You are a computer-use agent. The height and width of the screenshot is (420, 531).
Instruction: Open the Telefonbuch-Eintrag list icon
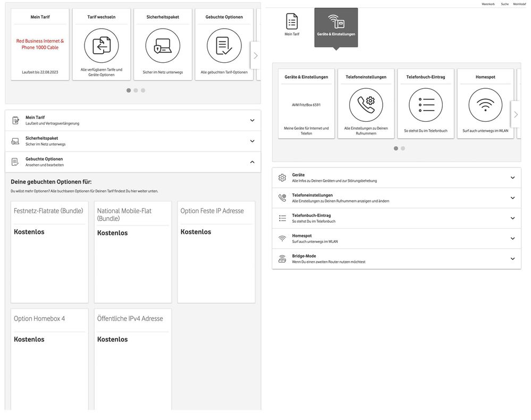pyautogui.click(x=426, y=105)
